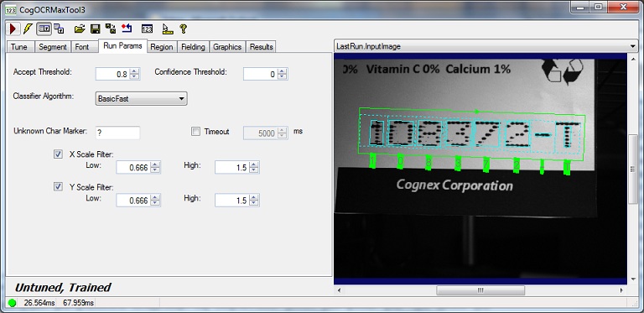Toggle electric mode lightning icon
Screen dimensions: 644x313
coord(28,29)
